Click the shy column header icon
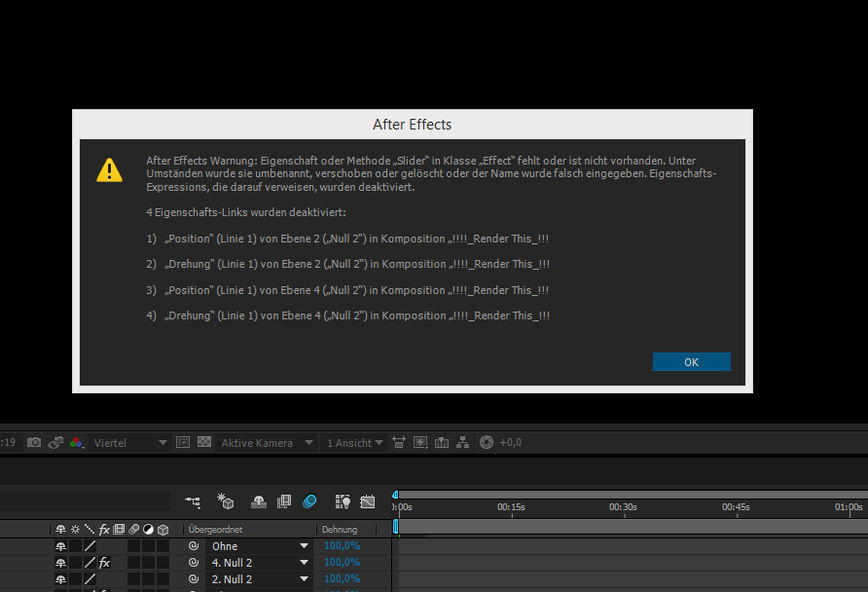This screenshot has height=592, width=868. [x=61, y=530]
